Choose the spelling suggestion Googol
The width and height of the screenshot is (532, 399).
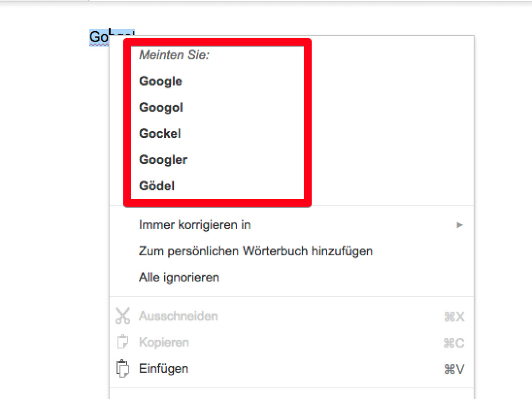[x=161, y=108]
